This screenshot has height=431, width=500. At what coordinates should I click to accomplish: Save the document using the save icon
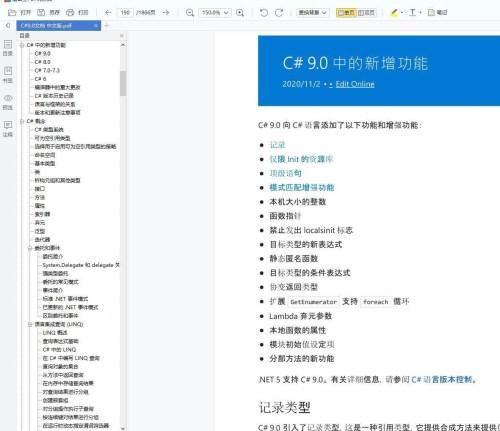click(41, 13)
